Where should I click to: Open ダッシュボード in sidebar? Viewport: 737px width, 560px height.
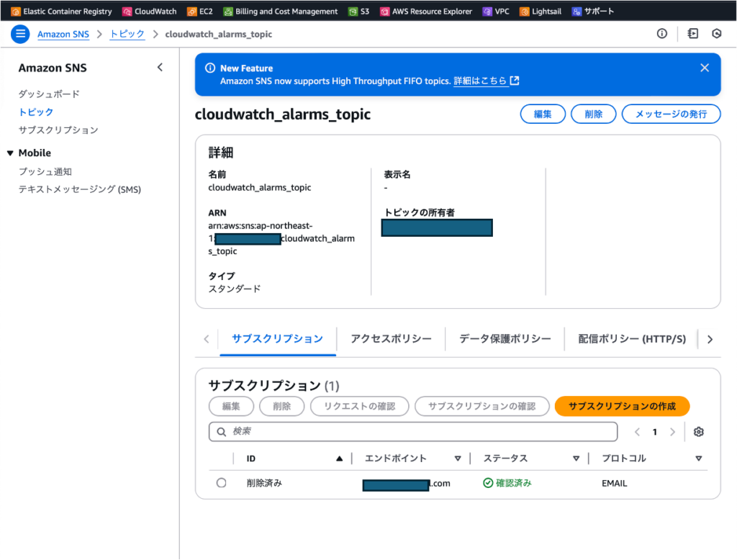(x=49, y=94)
